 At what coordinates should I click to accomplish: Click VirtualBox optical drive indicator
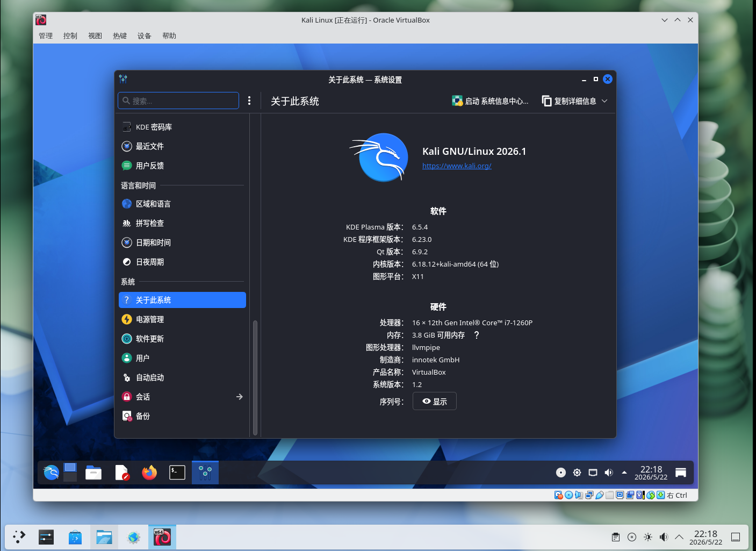(x=569, y=495)
